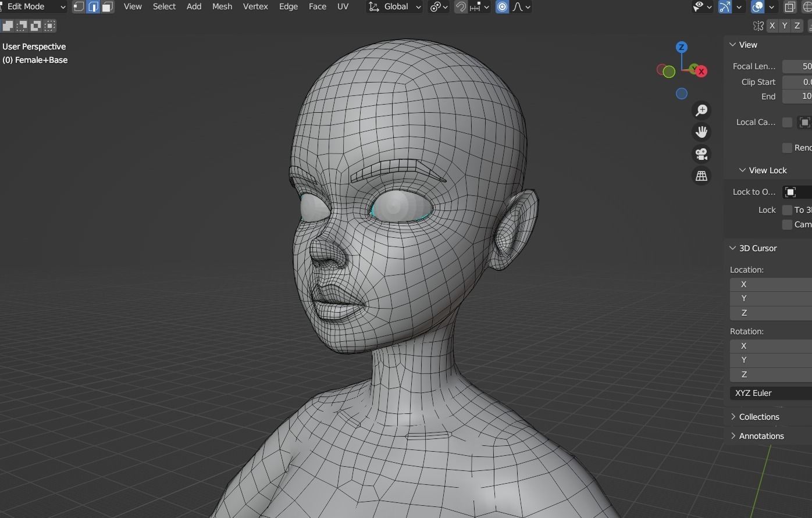Click the 3D Cursor Location Y field

click(x=771, y=298)
